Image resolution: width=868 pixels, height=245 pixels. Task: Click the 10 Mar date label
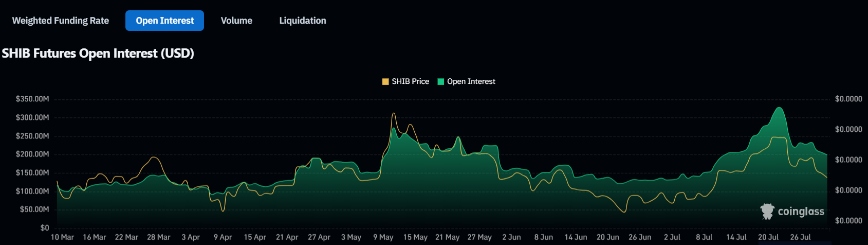pyautogui.click(x=62, y=237)
